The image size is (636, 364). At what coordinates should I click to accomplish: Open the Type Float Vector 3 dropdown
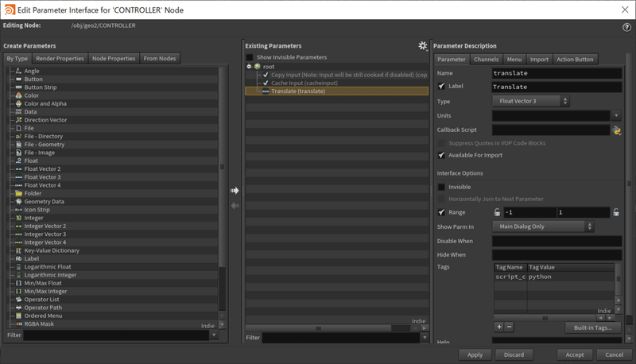[531, 101]
